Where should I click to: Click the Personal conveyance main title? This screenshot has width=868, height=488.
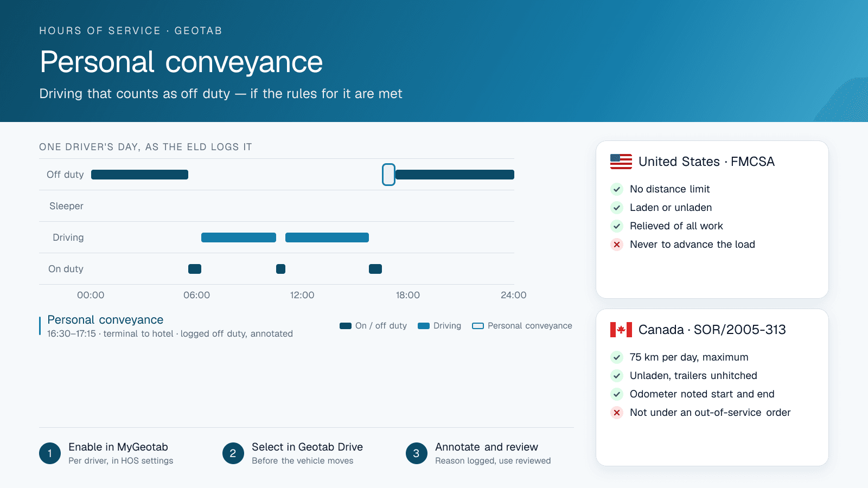pyautogui.click(x=181, y=62)
